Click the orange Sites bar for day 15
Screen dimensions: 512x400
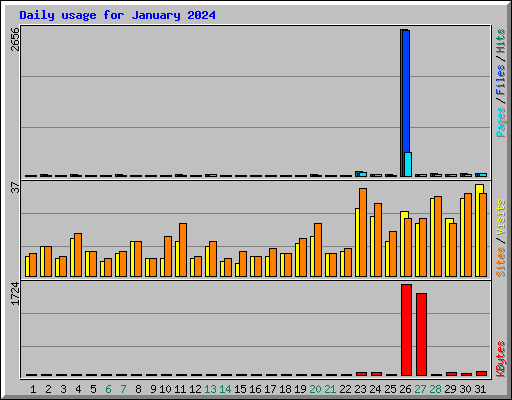pyautogui.click(x=243, y=264)
